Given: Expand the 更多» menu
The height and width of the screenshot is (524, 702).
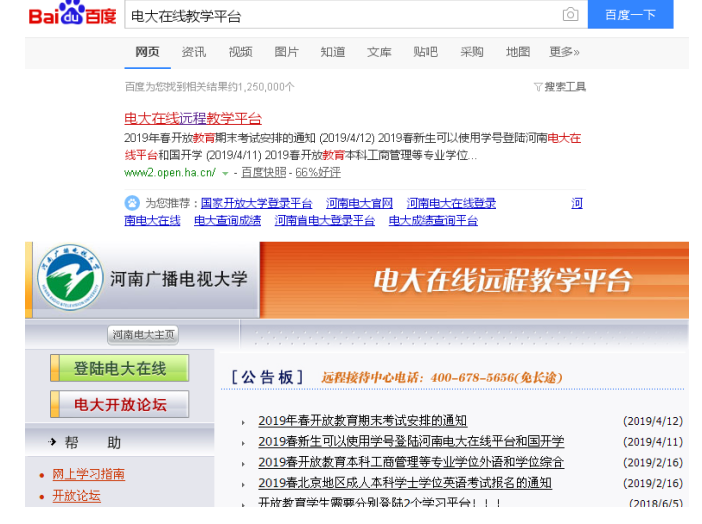Looking at the screenshot, I should (564, 52).
